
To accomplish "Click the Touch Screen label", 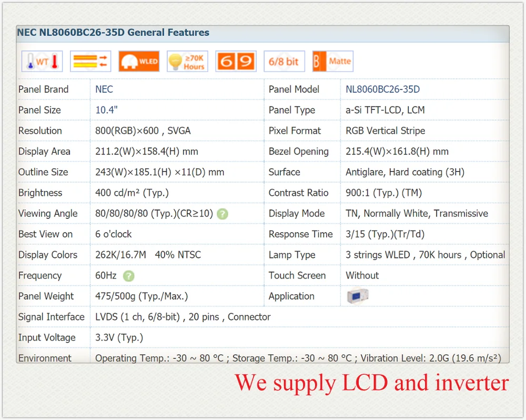I will point(297,276).
